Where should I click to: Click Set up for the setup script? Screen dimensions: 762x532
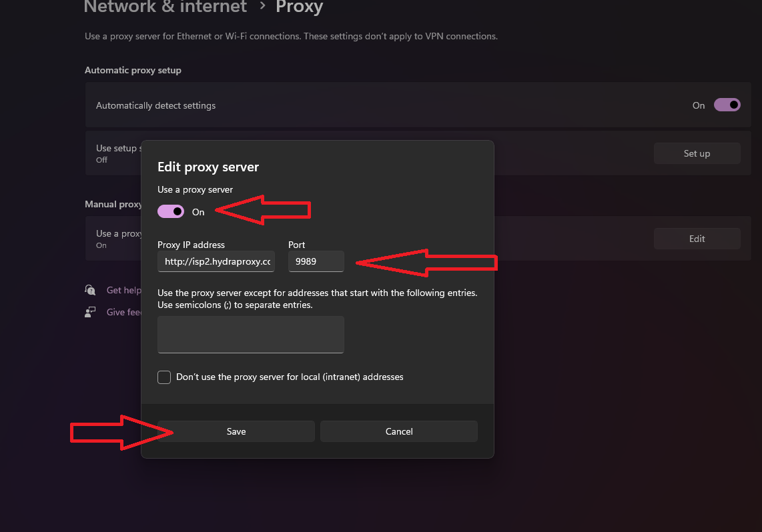(x=697, y=153)
